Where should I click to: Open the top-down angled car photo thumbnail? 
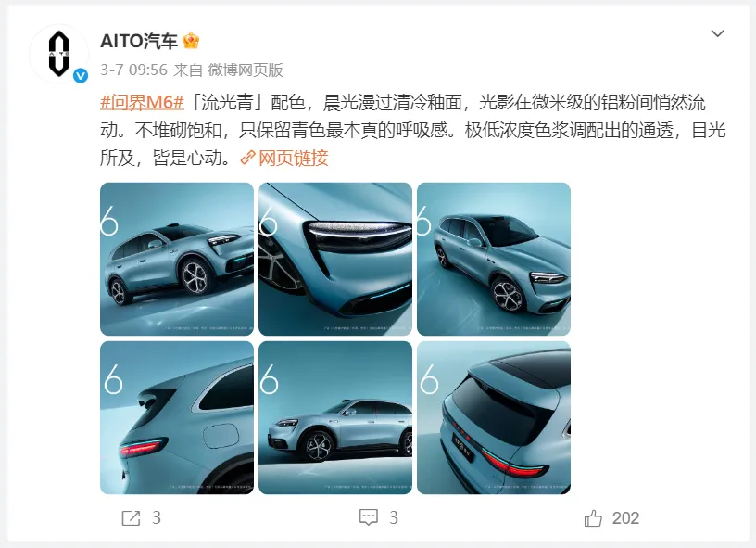coord(494,259)
